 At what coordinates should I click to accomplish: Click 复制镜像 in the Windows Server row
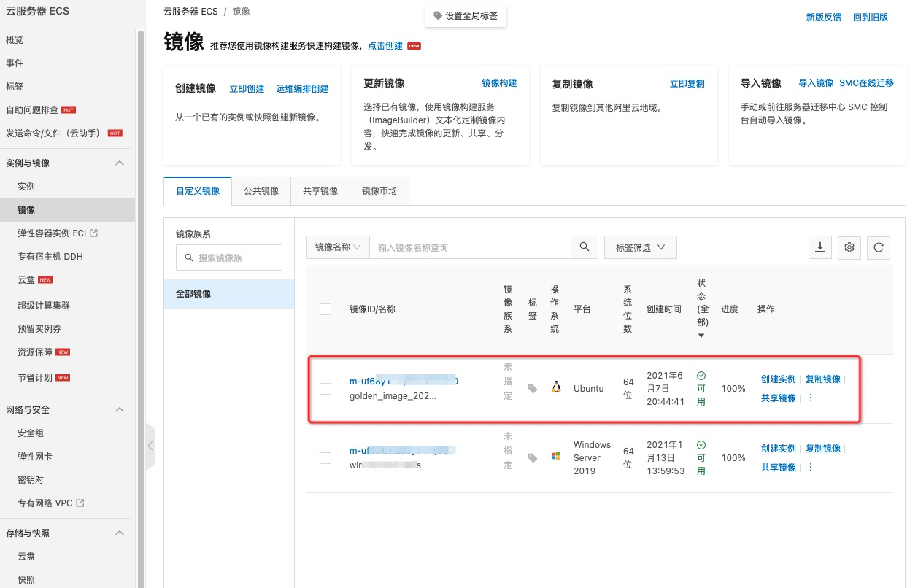tap(823, 449)
